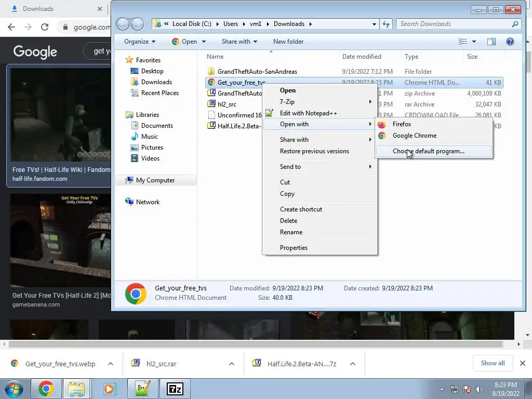This screenshot has height=399, width=532.
Task: Expand the 7-Zip submenu
Action: tap(320, 102)
